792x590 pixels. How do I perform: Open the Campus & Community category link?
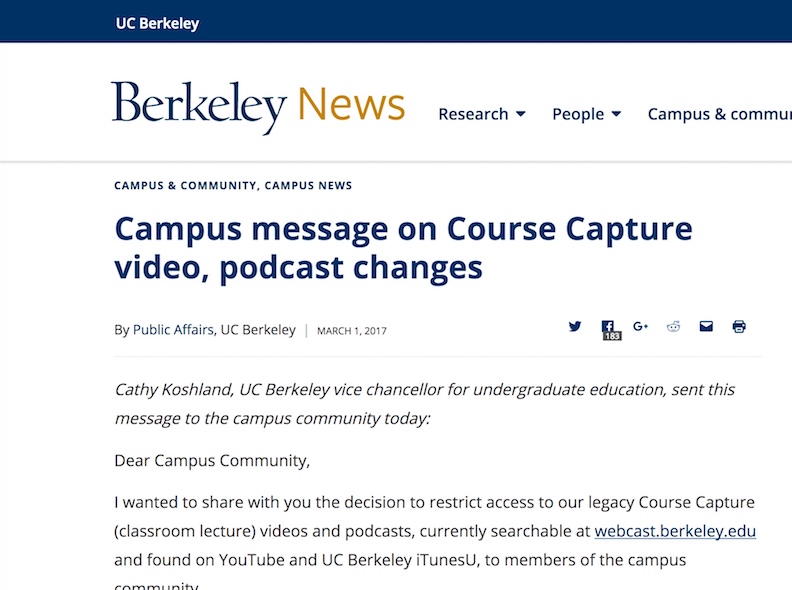185,185
